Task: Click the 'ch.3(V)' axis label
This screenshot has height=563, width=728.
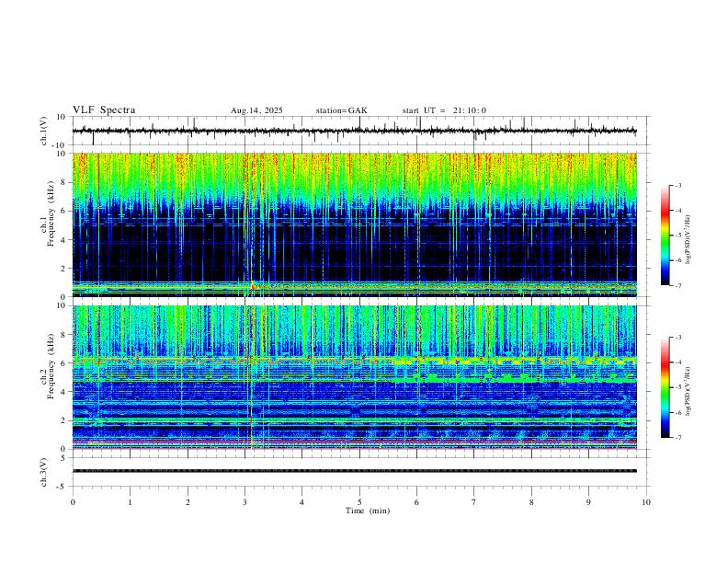Action: click(x=44, y=472)
